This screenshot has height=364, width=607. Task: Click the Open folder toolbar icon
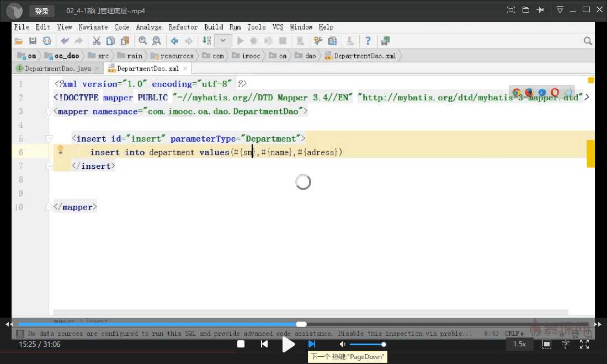point(19,41)
